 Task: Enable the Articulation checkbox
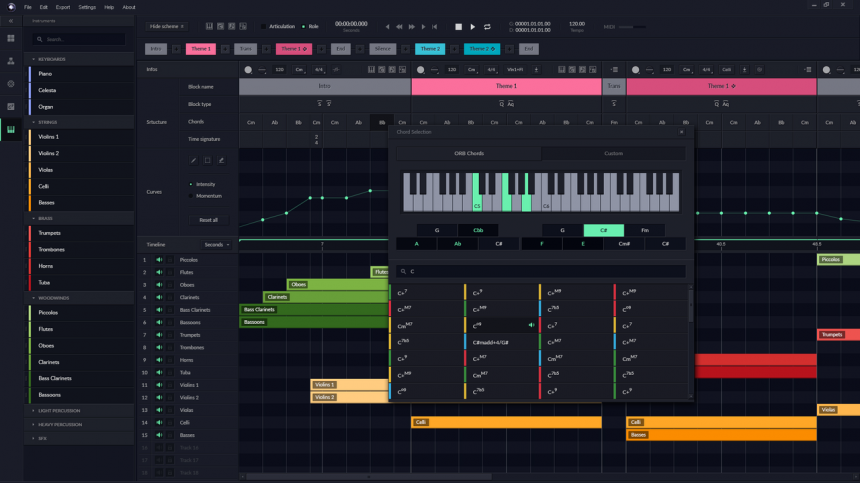[263, 26]
